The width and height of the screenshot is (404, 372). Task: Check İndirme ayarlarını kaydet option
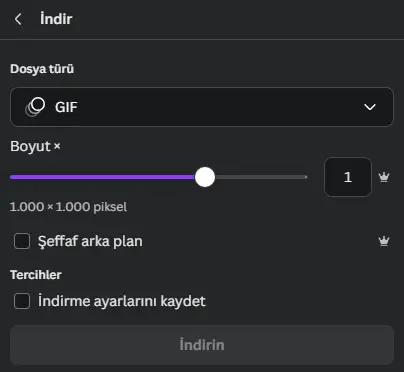[x=22, y=301]
